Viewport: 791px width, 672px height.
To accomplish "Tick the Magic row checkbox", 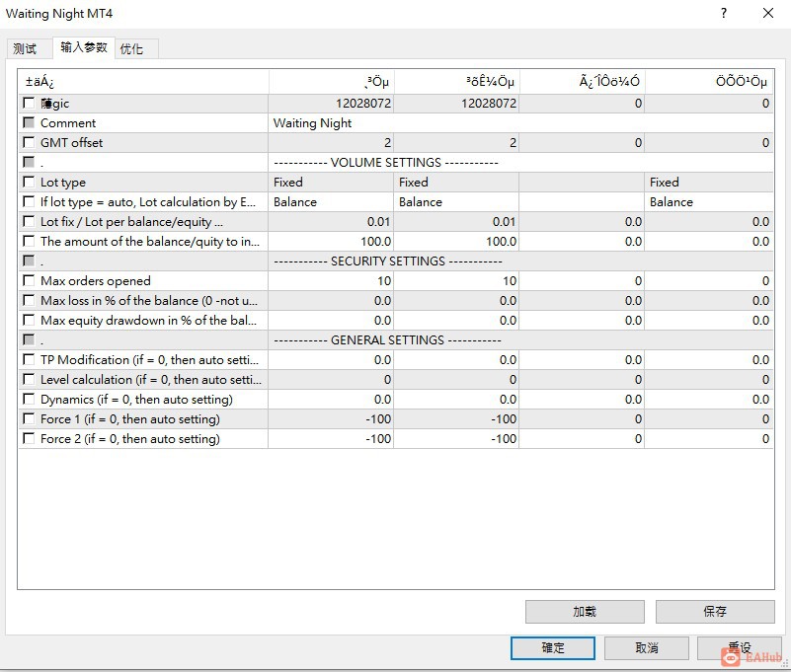I will pos(29,103).
